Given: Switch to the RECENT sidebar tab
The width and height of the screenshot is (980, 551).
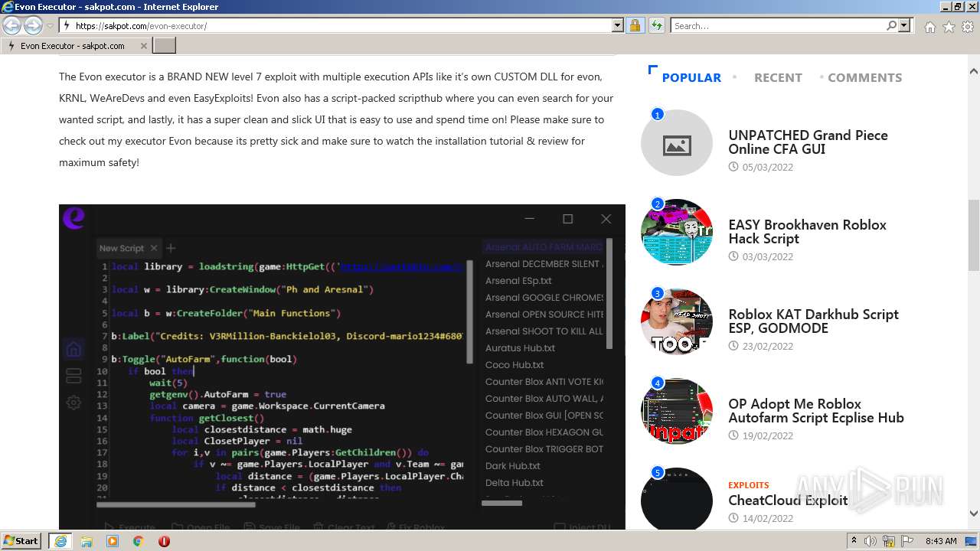Looking at the screenshot, I should 778,77.
